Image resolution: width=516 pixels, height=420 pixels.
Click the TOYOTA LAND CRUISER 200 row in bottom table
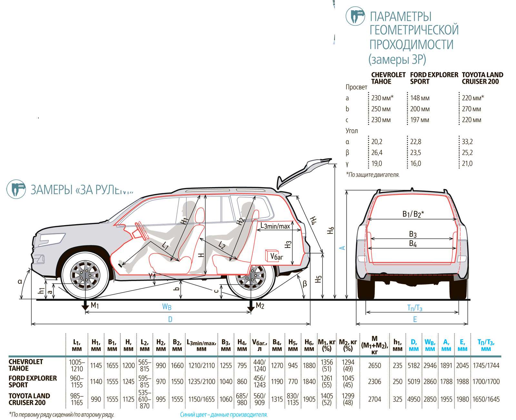coord(29,399)
